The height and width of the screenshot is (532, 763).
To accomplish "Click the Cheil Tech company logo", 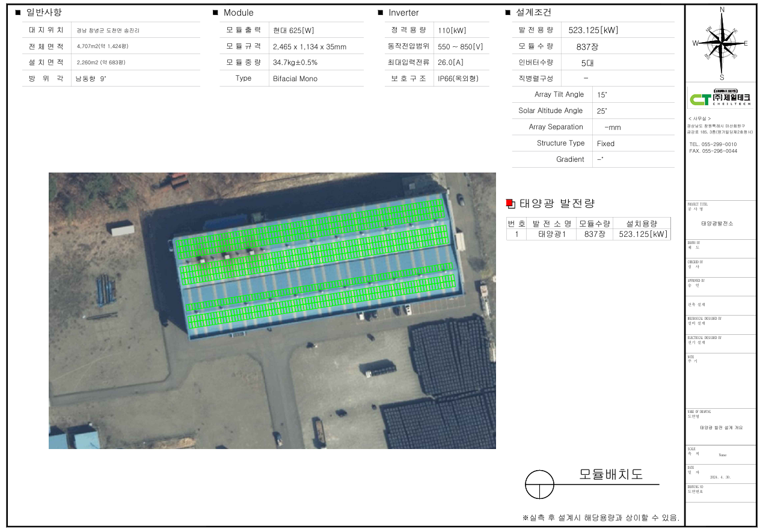I will [x=720, y=99].
